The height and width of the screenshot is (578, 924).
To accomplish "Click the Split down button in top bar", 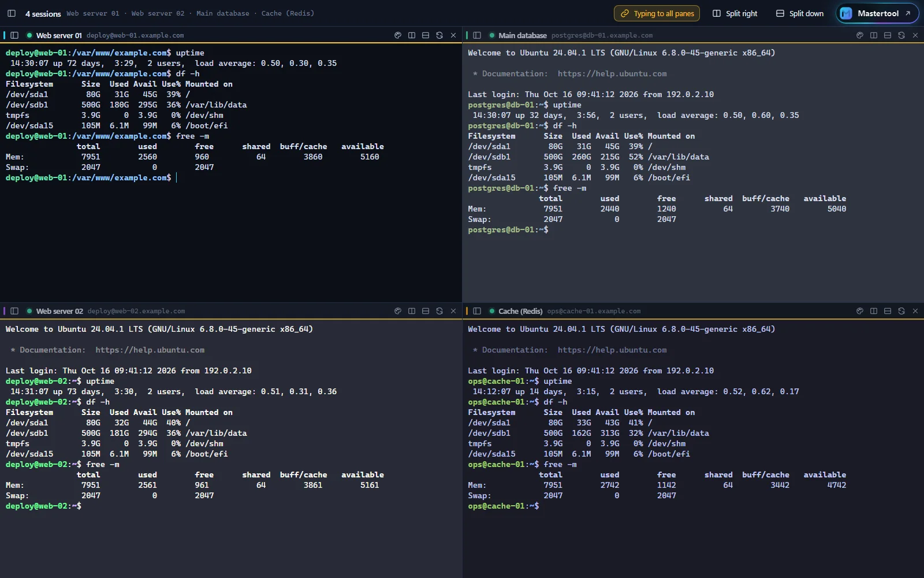I will (799, 13).
